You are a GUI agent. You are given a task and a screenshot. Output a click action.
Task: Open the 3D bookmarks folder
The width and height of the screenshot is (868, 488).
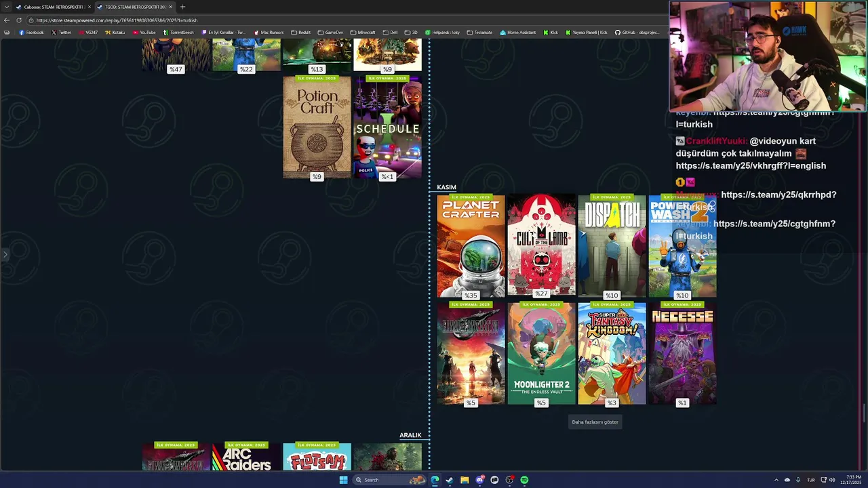[411, 33]
